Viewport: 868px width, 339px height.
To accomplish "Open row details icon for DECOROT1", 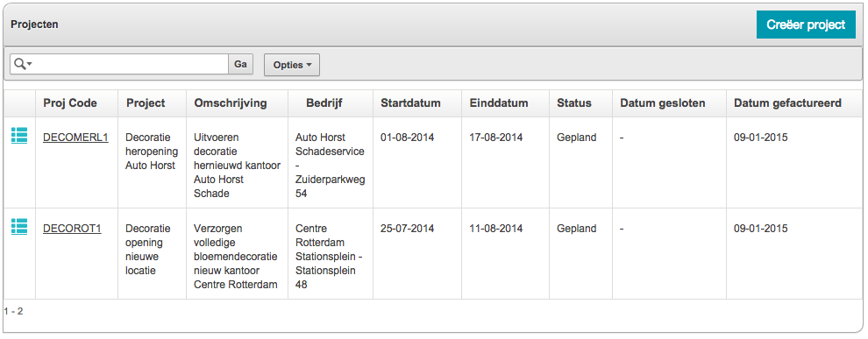I will point(18,227).
